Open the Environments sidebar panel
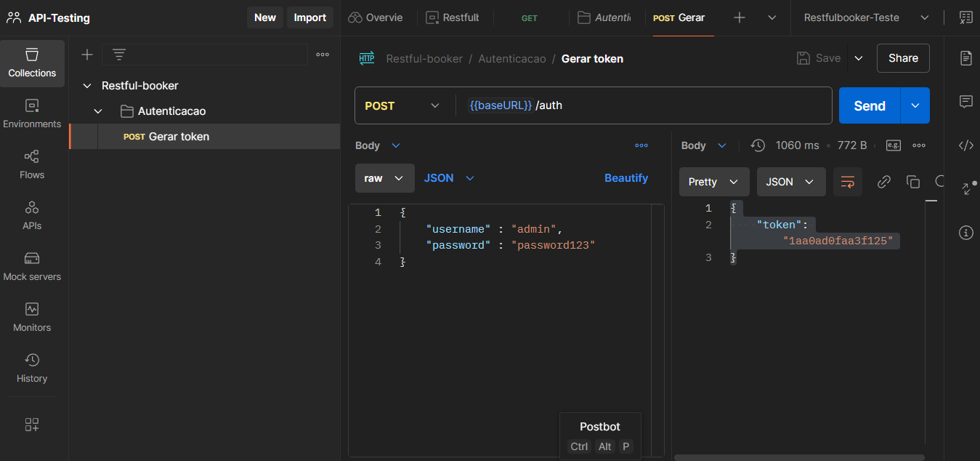 tap(32, 113)
